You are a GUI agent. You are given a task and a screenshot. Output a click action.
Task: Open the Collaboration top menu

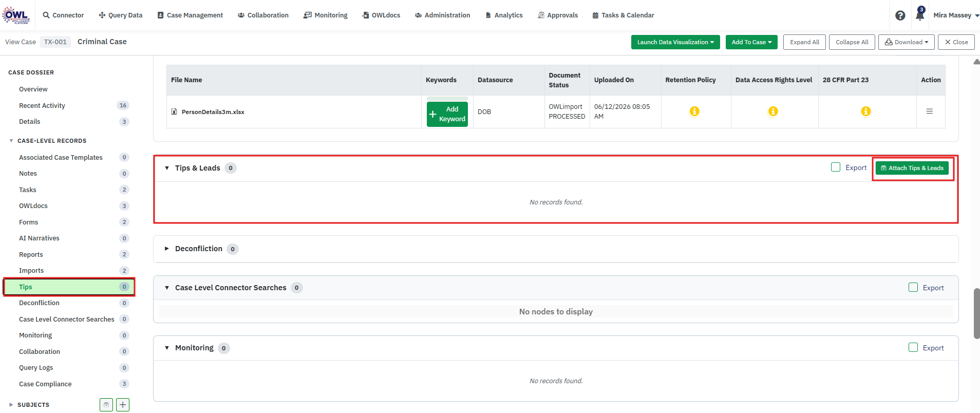pos(263,15)
